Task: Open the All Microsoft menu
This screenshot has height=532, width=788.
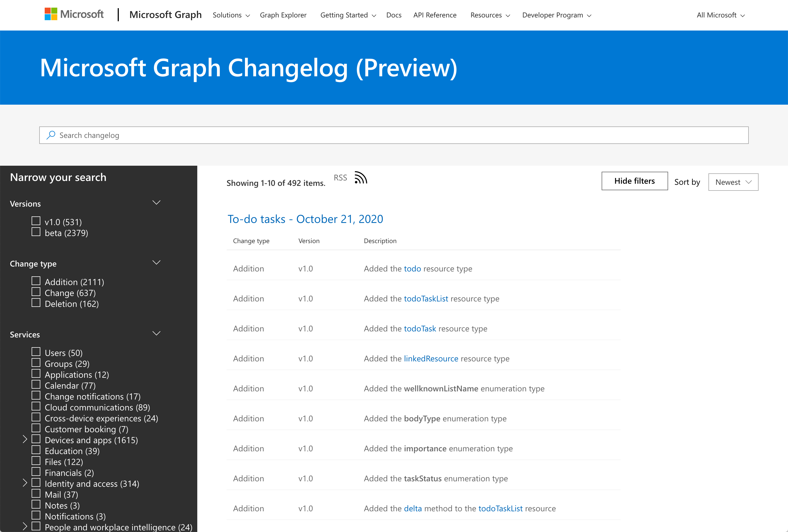Action: 720,15
